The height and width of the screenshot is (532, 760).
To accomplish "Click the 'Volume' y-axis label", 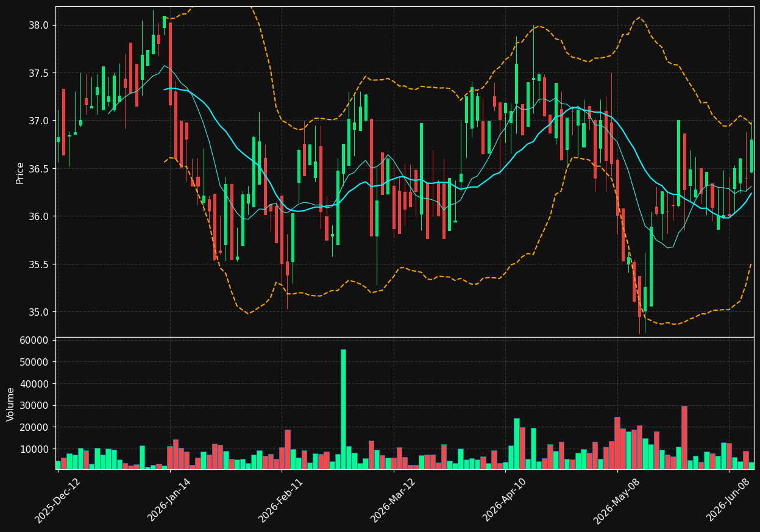I will 10,404.
